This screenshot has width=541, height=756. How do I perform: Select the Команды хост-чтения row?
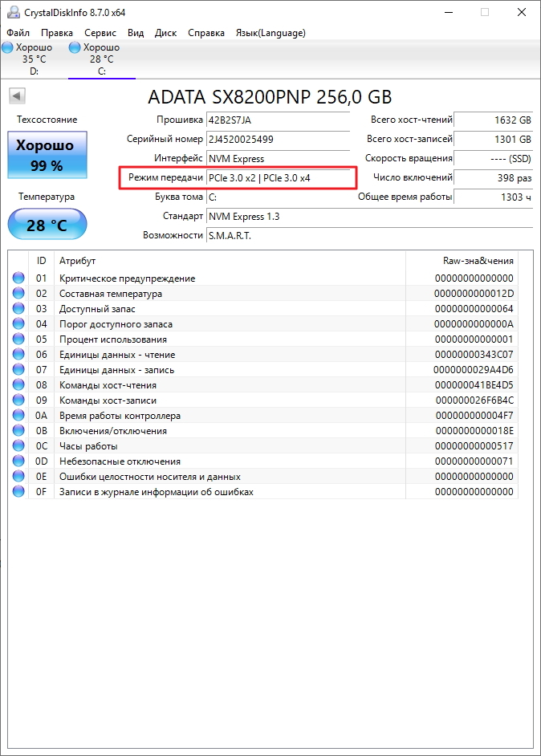pos(263,385)
